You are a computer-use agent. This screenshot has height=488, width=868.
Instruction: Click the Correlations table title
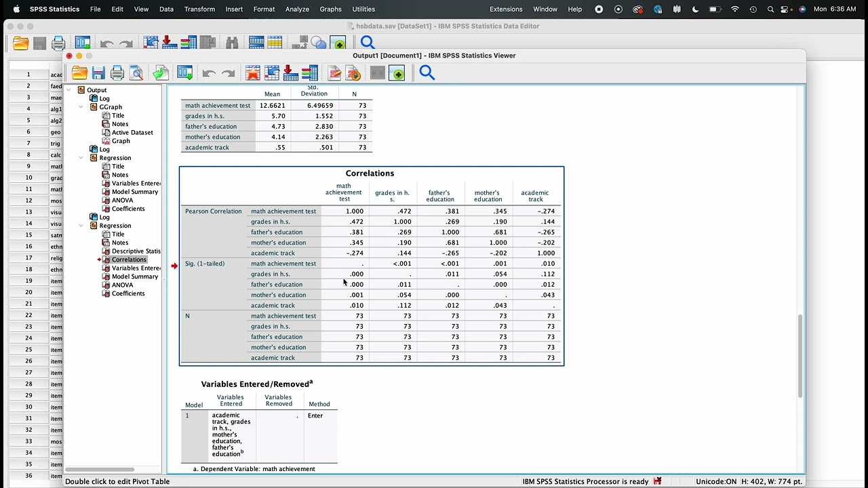click(x=370, y=174)
